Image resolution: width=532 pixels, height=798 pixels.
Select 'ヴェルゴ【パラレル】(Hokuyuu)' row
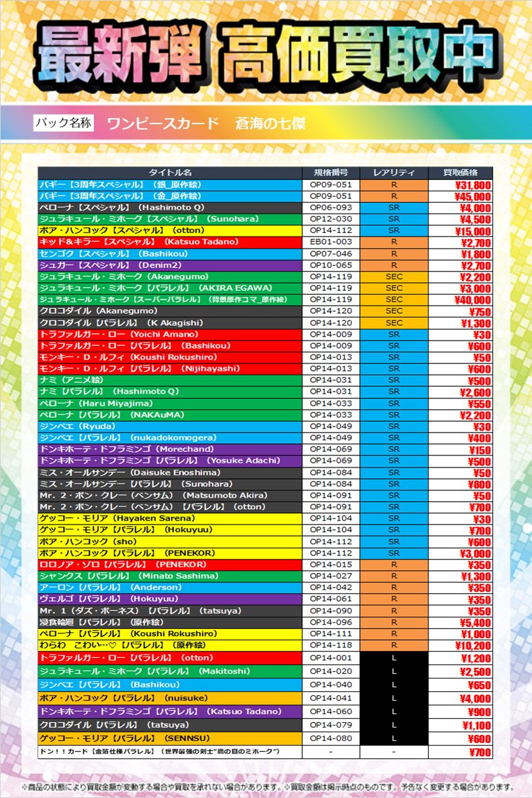pyautogui.click(x=265, y=599)
